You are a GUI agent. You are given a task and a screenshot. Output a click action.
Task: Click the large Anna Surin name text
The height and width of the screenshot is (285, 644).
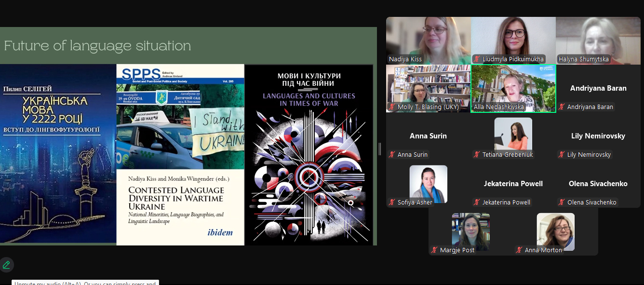click(x=429, y=136)
